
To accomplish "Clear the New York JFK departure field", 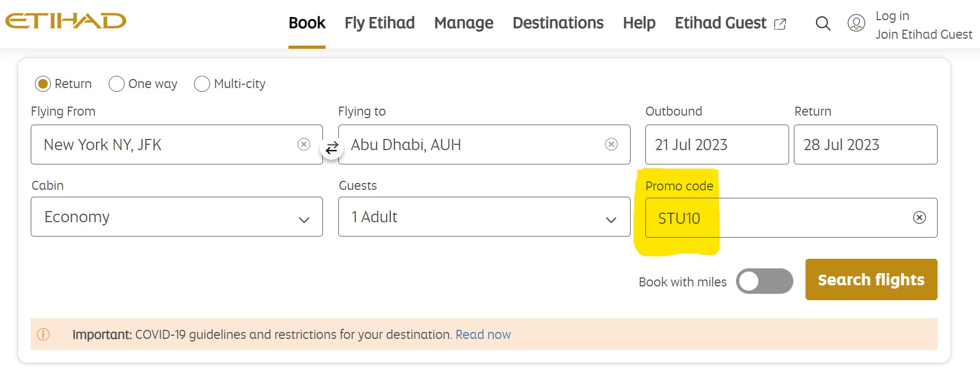I will tap(303, 144).
